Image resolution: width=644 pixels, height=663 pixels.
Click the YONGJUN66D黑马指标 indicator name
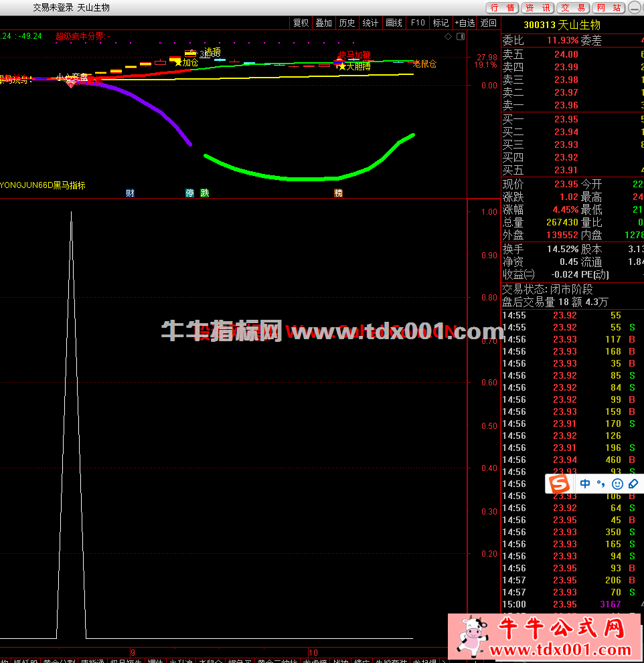(x=43, y=185)
